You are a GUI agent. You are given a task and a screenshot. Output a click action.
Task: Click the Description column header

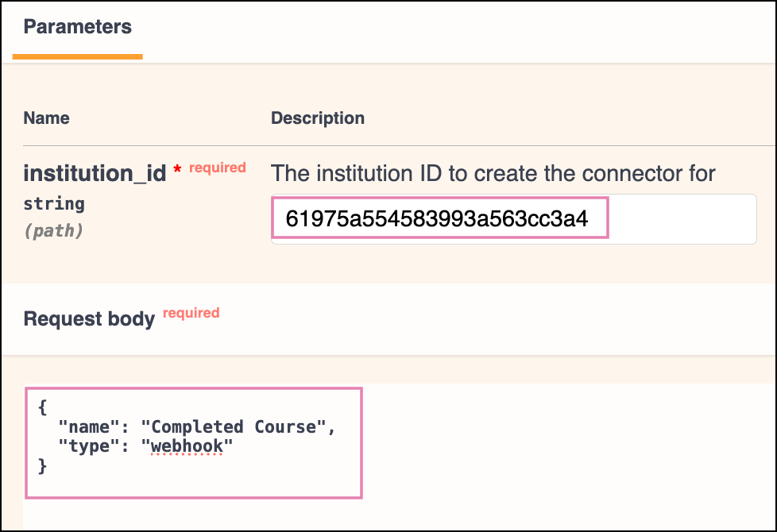[x=318, y=118]
